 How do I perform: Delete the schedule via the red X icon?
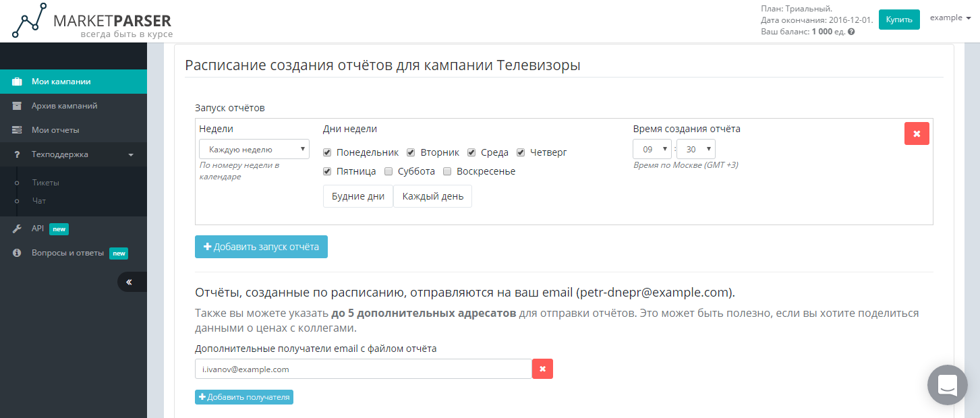click(x=917, y=133)
